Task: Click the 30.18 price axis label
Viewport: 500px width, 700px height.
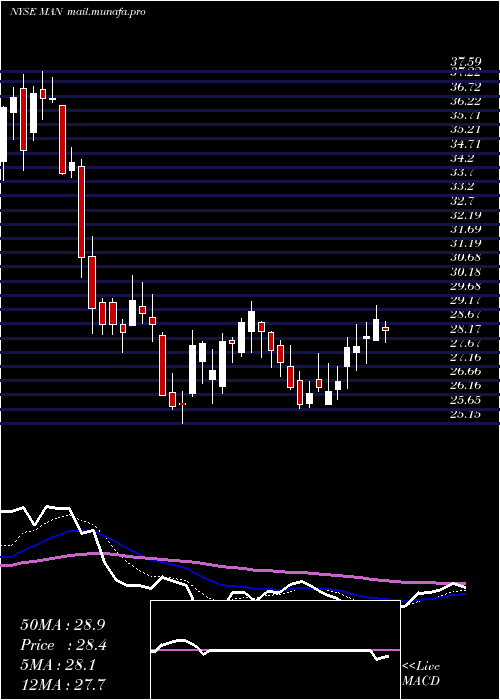Action: 466,272
